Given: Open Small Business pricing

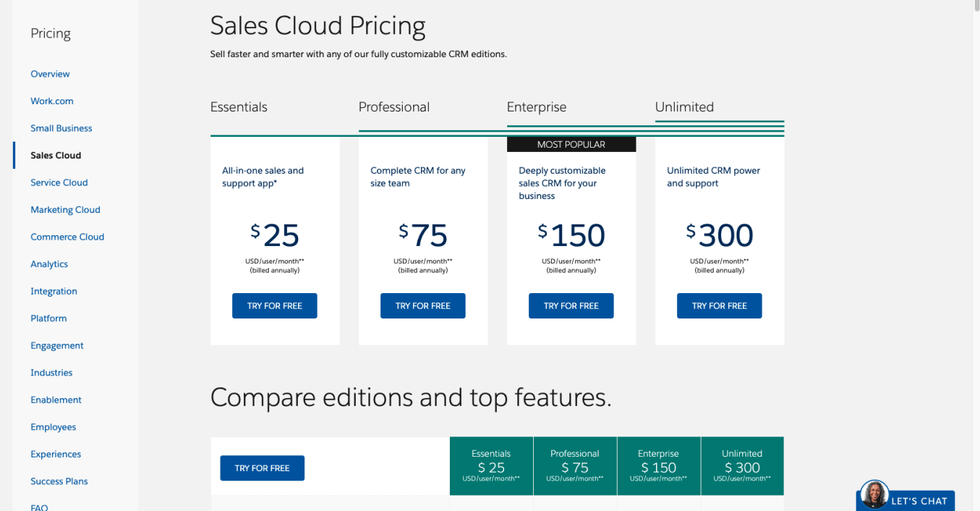Looking at the screenshot, I should point(61,128).
